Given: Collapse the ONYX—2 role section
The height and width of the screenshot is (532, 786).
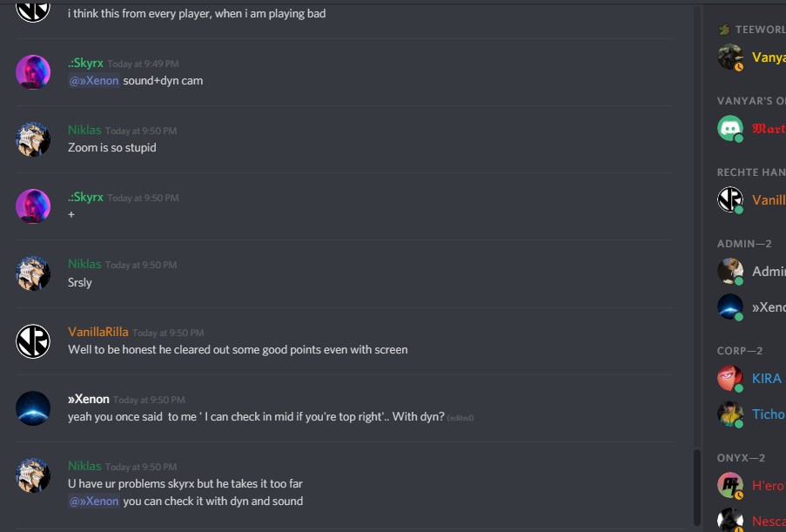Looking at the screenshot, I should [738, 456].
